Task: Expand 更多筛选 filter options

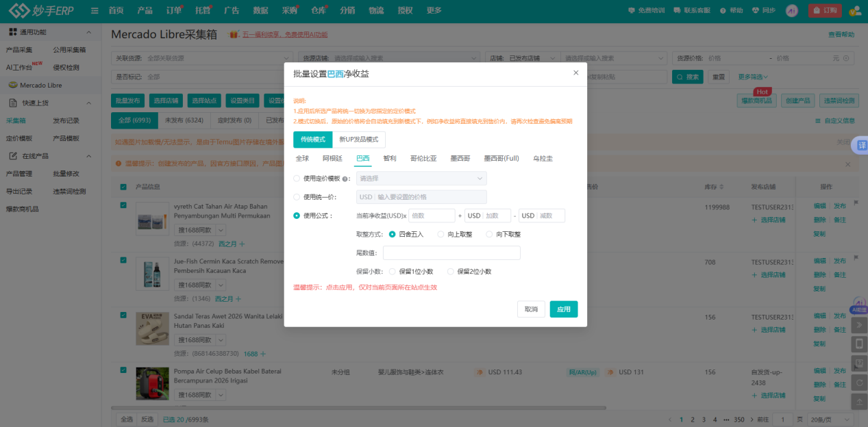Action: coord(753,77)
